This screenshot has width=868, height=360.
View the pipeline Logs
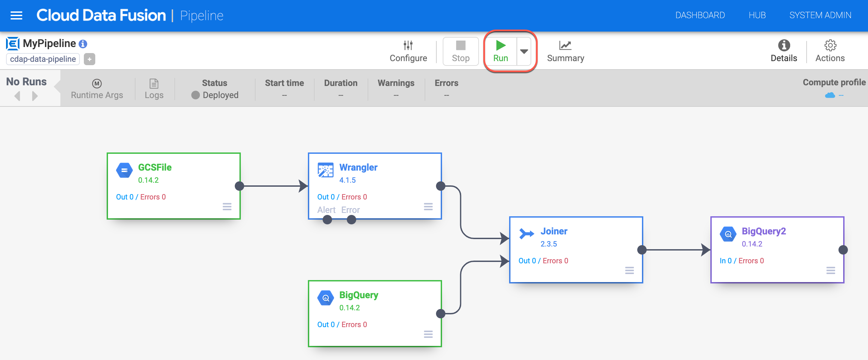(154, 89)
